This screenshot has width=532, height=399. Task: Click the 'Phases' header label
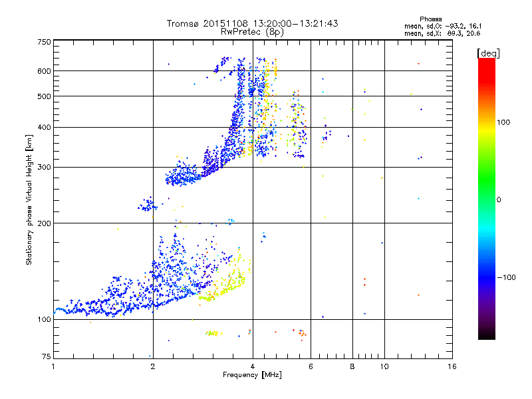point(430,19)
